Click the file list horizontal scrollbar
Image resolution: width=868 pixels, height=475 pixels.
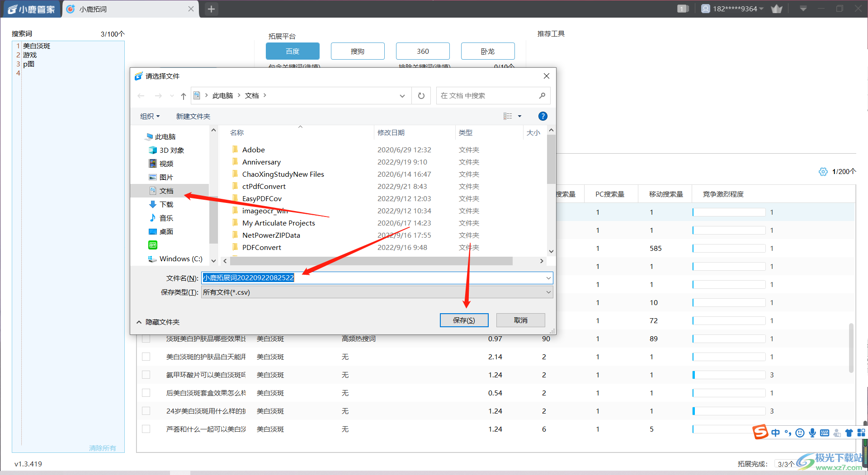[371, 261]
